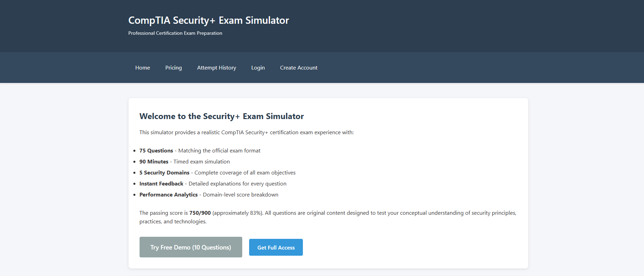Click the Professional Certification Exam Preparation subtitle
This screenshot has height=276, width=644.
[x=175, y=33]
